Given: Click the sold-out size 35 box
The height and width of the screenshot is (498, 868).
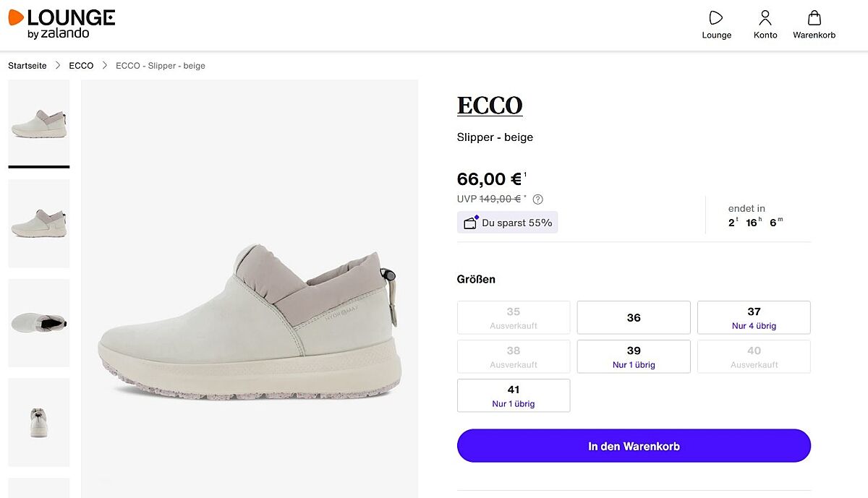Looking at the screenshot, I should pos(514,318).
